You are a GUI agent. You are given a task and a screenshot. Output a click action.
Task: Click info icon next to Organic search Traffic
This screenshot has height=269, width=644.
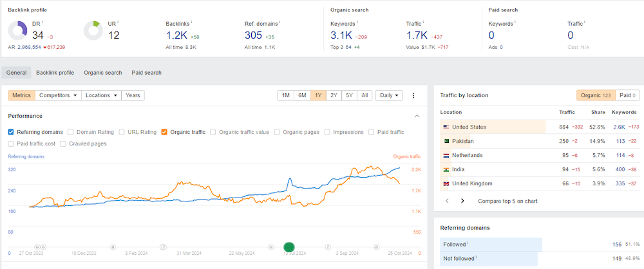coord(424,22)
